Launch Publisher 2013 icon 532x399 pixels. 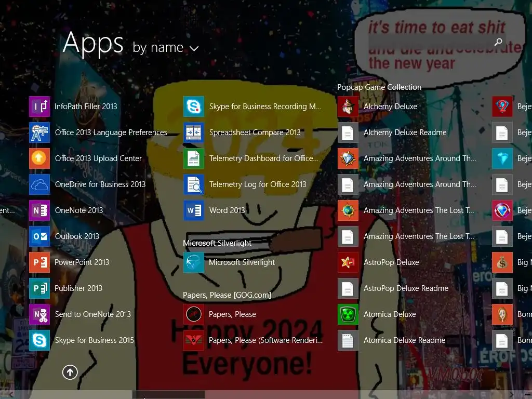pos(39,288)
